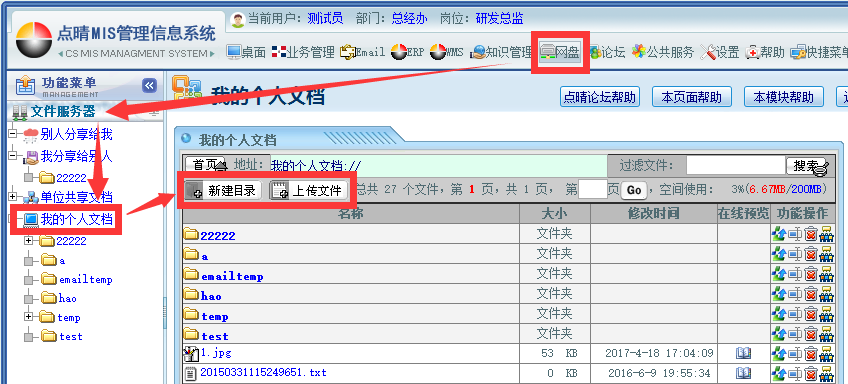
Task: Open the 网盘 module in top navigation
Action: [x=560, y=52]
